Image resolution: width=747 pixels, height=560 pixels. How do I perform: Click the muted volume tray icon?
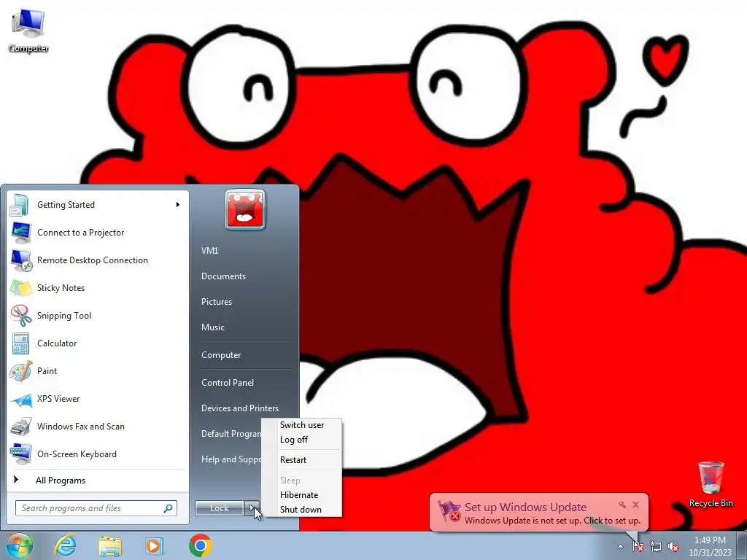[673, 547]
